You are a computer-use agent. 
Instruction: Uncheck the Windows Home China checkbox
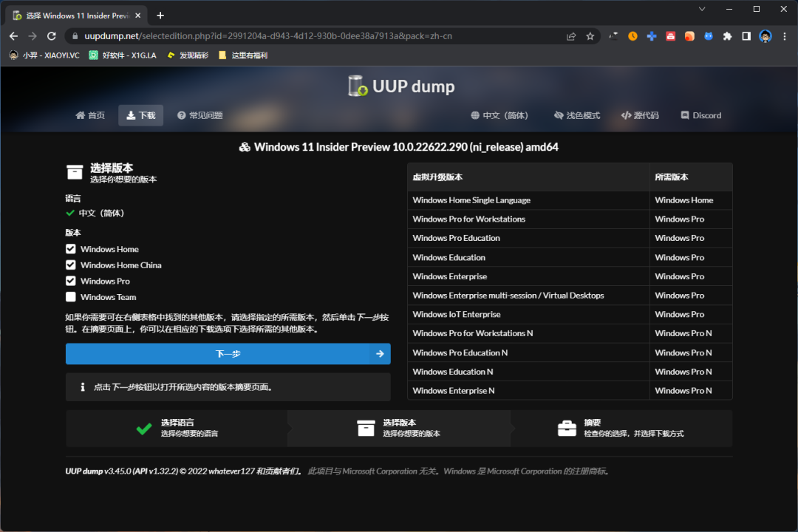(71, 265)
